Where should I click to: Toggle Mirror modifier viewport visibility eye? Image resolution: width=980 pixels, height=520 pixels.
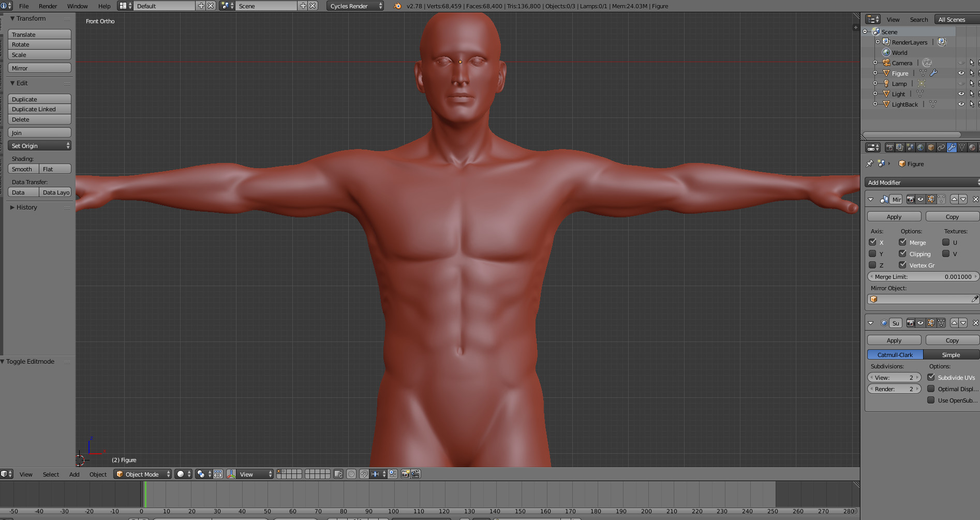click(920, 199)
